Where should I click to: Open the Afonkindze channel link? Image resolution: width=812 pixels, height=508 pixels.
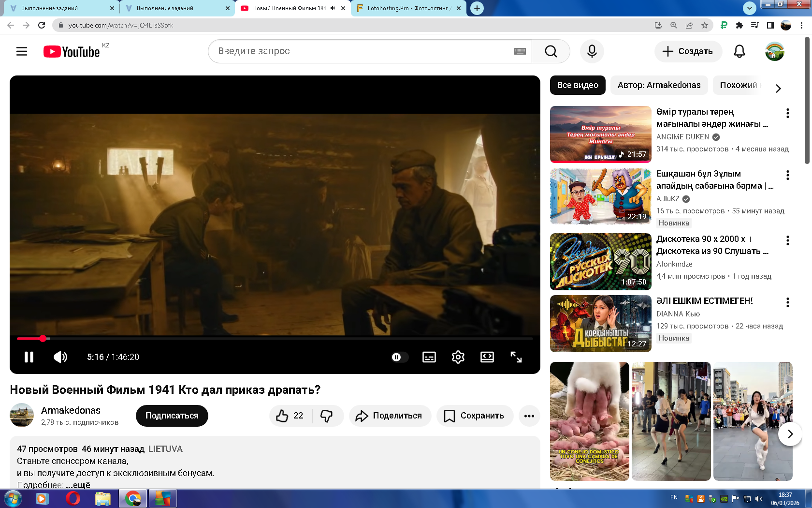[x=674, y=264]
